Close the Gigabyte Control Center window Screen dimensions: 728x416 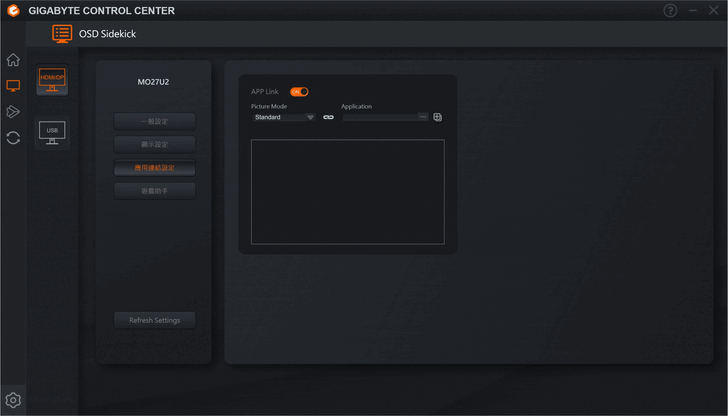click(x=714, y=10)
